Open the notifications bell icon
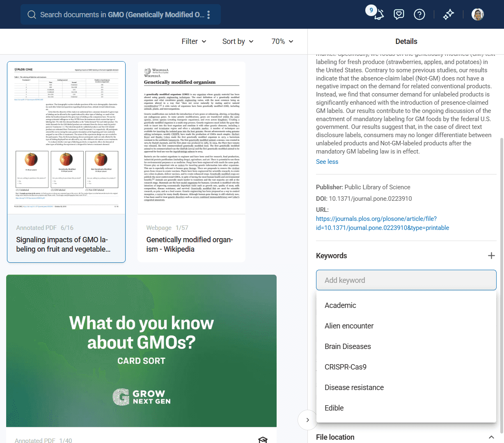504x443 pixels. (378, 15)
